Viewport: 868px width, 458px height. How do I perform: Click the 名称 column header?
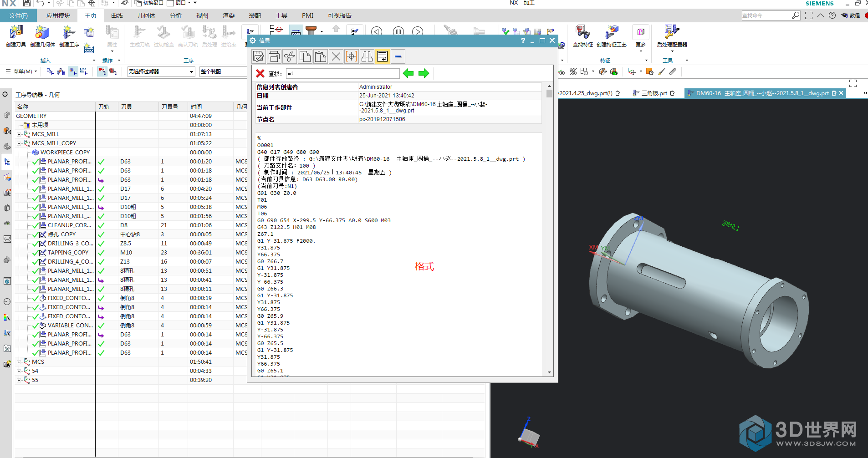pos(55,107)
